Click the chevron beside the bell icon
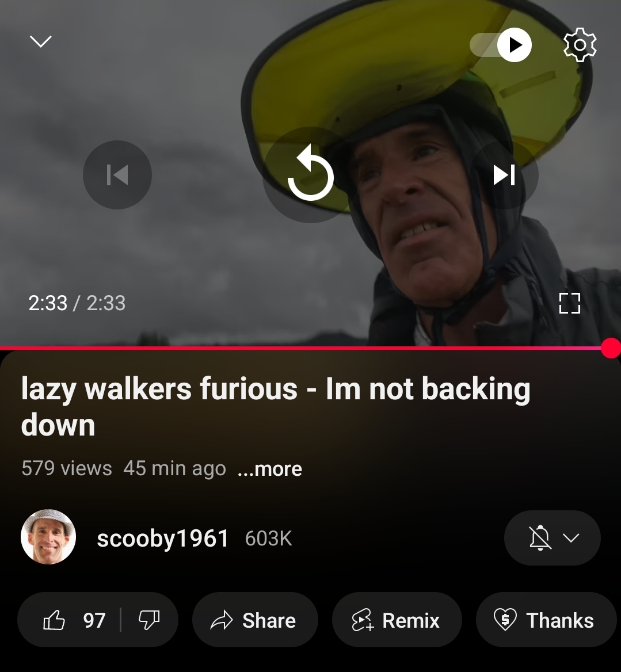 [571, 537]
